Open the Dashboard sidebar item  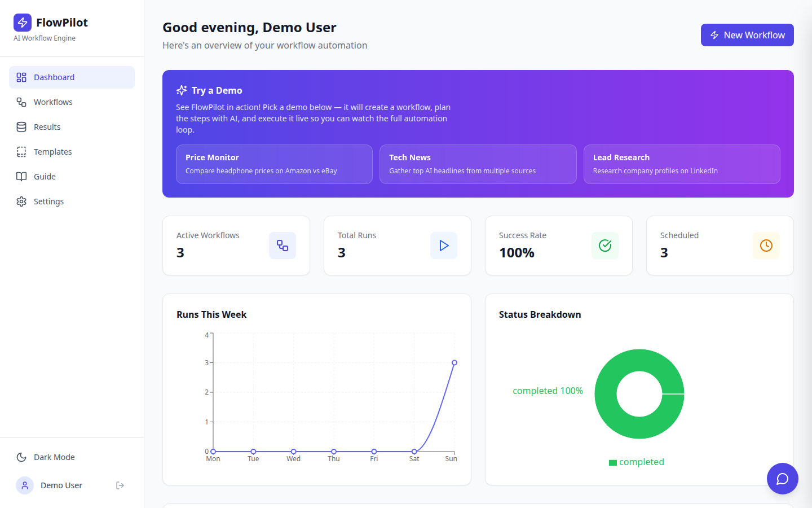pos(72,77)
